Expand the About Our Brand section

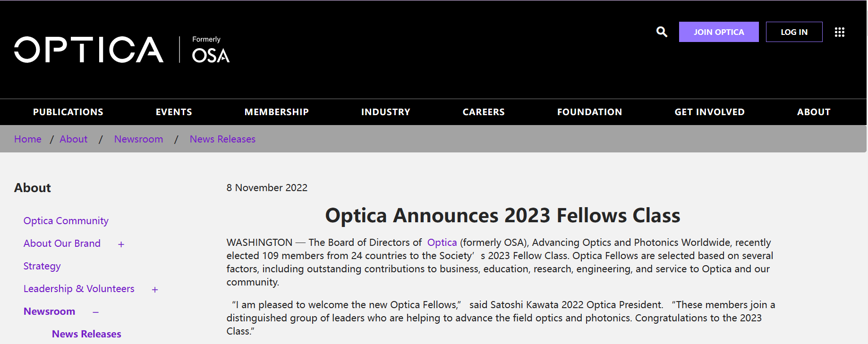(x=121, y=244)
